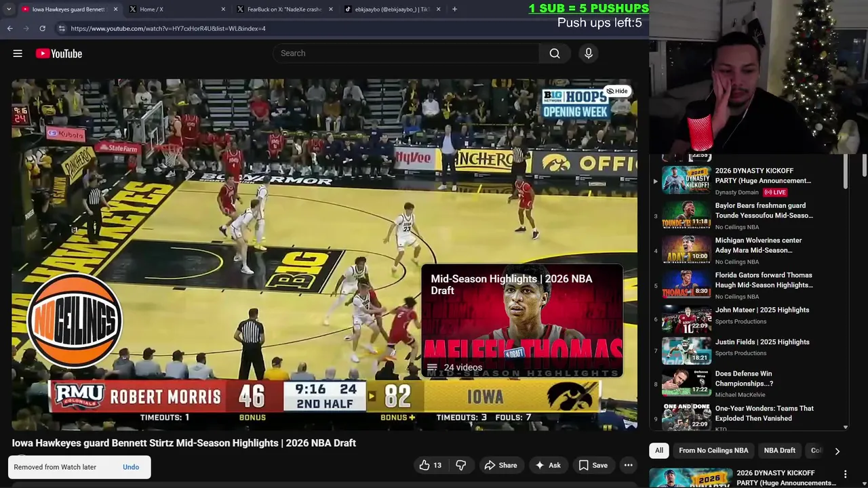
Task: Click the browser back arrow
Action: pos(10,28)
